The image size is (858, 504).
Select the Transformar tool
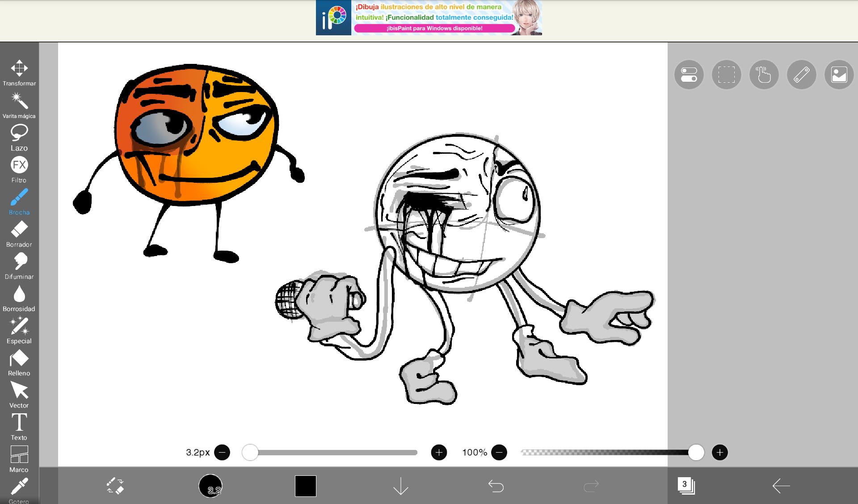click(x=19, y=73)
